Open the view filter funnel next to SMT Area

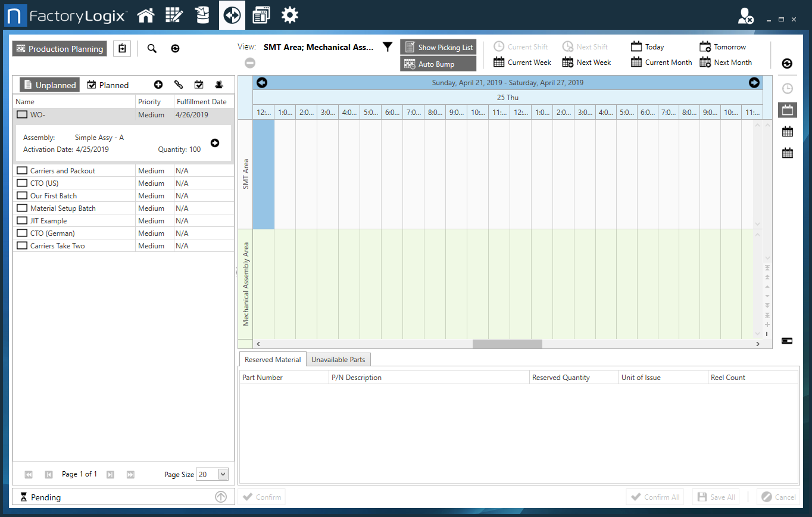[x=387, y=46]
